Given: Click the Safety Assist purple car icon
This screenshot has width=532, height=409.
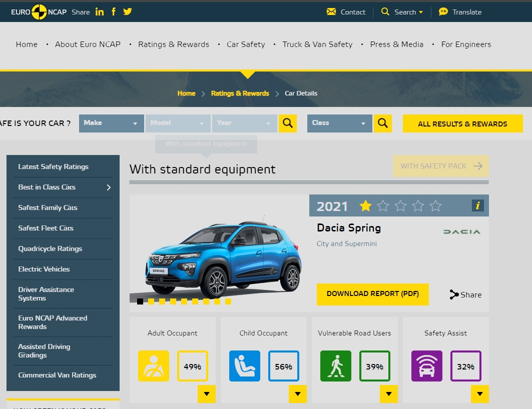Looking at the screenshot, I should coord(426,366).
